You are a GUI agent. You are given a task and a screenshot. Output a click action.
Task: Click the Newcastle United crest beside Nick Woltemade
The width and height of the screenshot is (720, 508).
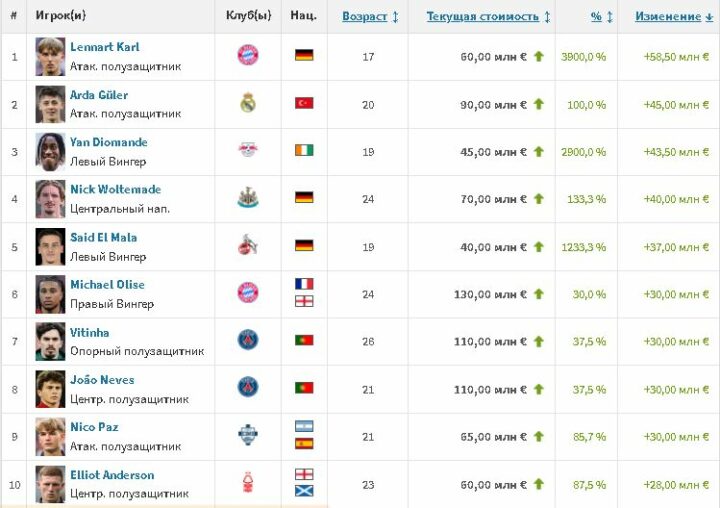tap(248, 198)
